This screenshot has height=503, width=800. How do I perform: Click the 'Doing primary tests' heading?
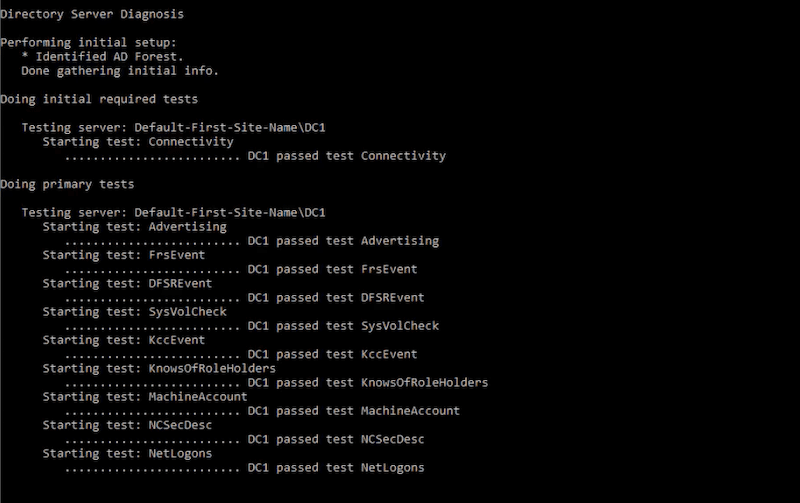(67, 184)
